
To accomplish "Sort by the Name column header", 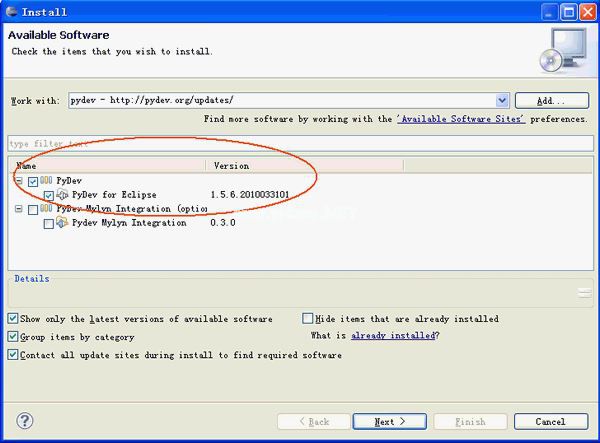I will pyautogui.click(x=107, y=166).
